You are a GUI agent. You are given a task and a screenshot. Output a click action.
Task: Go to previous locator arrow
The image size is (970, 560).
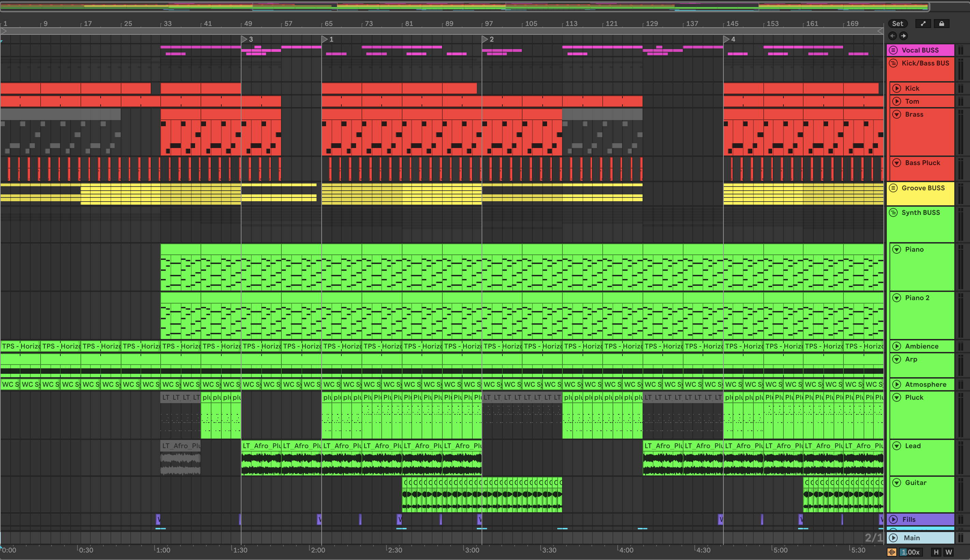pyautogui.click(x=893, y=36)
